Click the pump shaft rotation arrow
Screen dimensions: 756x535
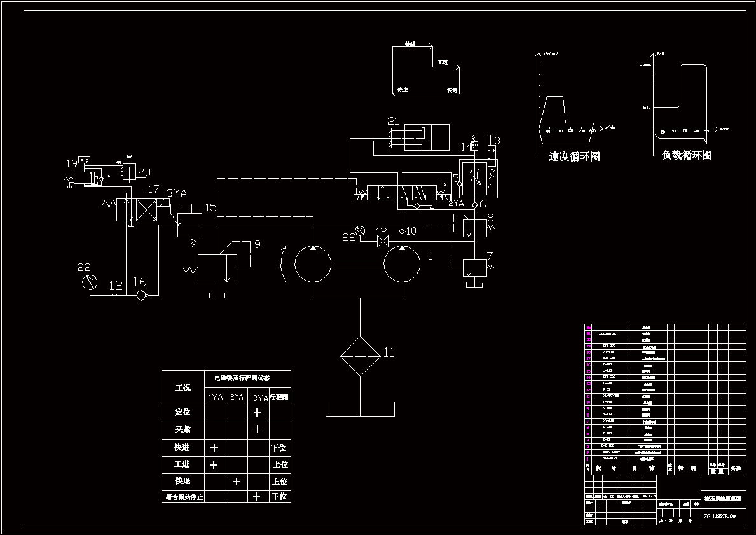pyautogui.click(x=284, y=264)
